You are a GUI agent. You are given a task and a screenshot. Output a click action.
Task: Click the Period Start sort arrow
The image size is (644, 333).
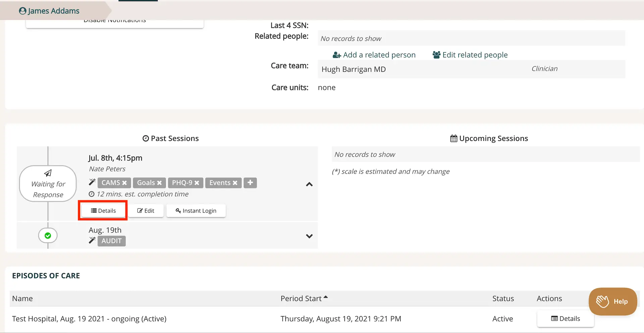[326, 296]
